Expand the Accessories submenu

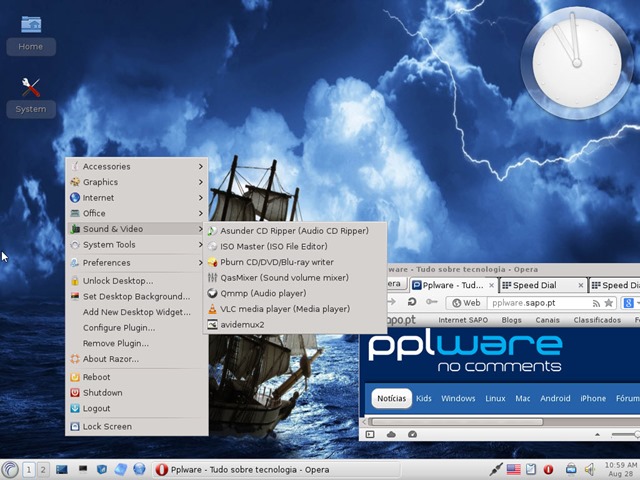[x=137, y=167]
